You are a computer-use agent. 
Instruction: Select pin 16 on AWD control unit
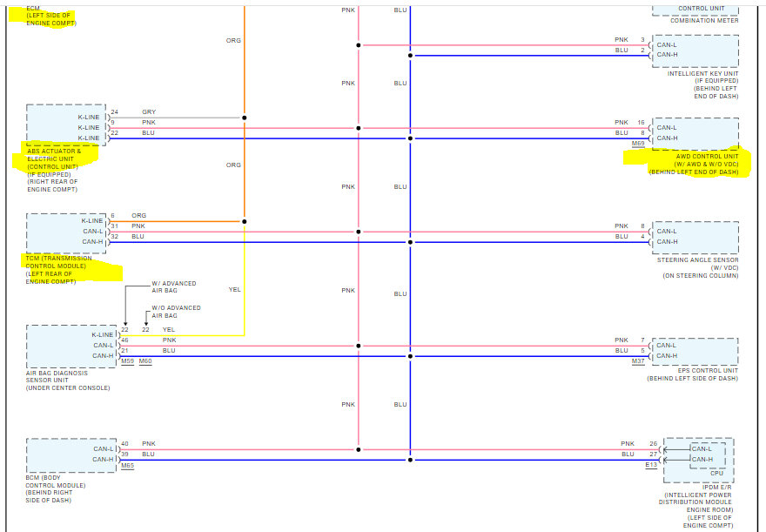click(x=641, y=122)
